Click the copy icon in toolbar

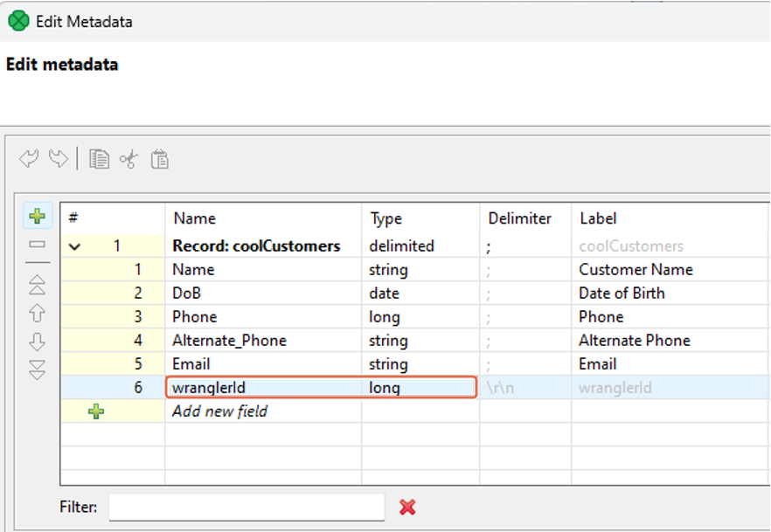tap(100, 159)
